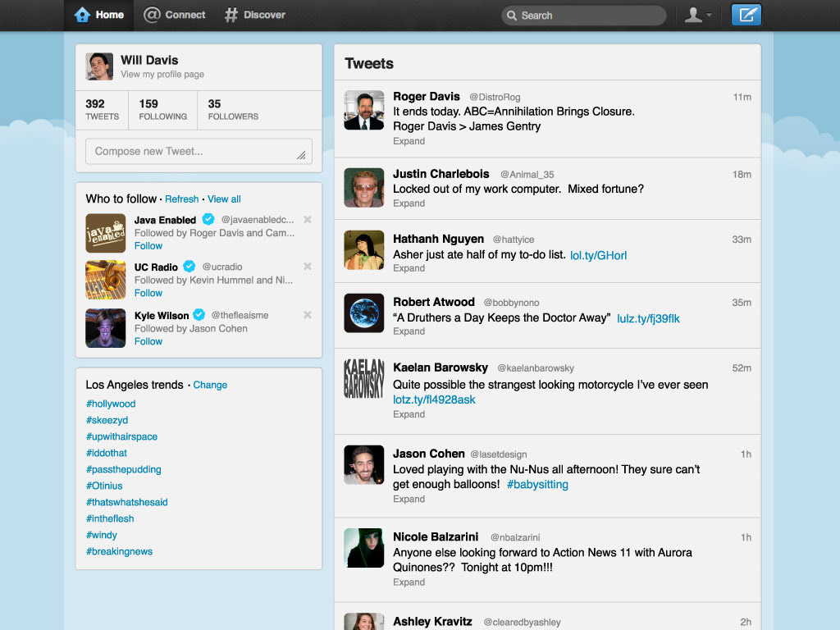Expand Kaelan Barowsky's tweet
This screenshot has height=630, width=840.
click(x=409, y=414)
